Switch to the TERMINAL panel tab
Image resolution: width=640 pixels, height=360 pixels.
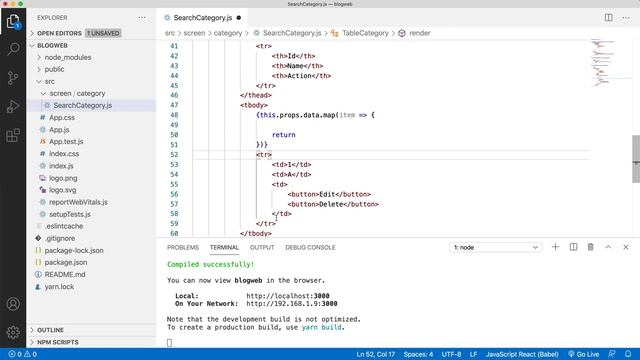click(x=224, y=247)
